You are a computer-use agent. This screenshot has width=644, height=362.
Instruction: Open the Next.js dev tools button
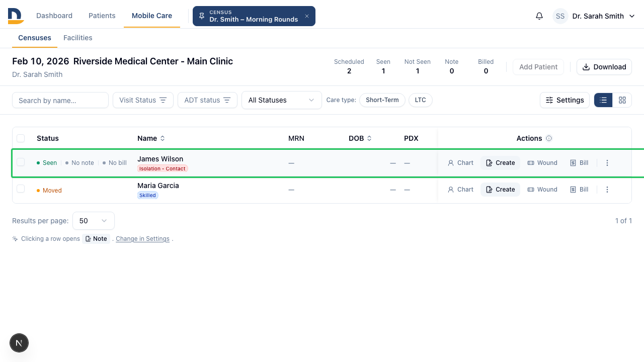tap(19, 343)
